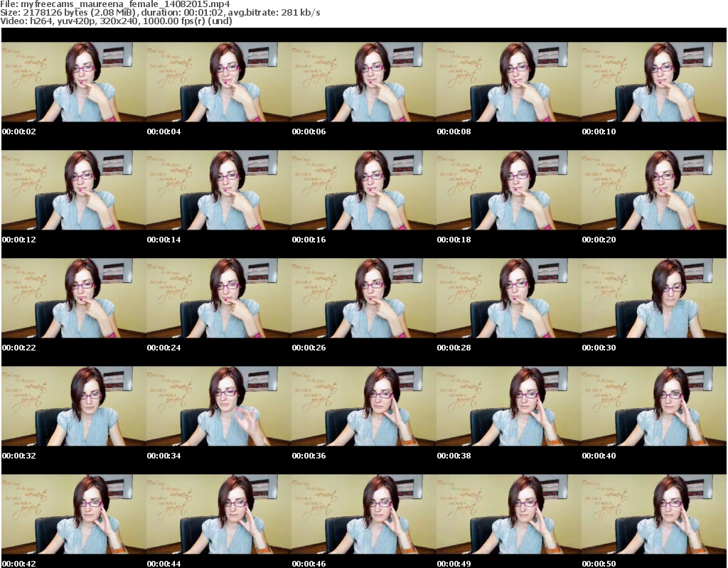The width and height of the screenshot is (728, 568).
Task: Click the timestamp text "00:00:10"
Action: coord(599,132)
